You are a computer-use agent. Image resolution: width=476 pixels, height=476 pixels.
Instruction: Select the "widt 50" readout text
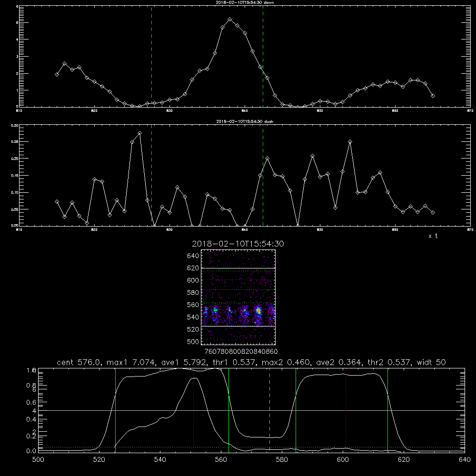431,362
